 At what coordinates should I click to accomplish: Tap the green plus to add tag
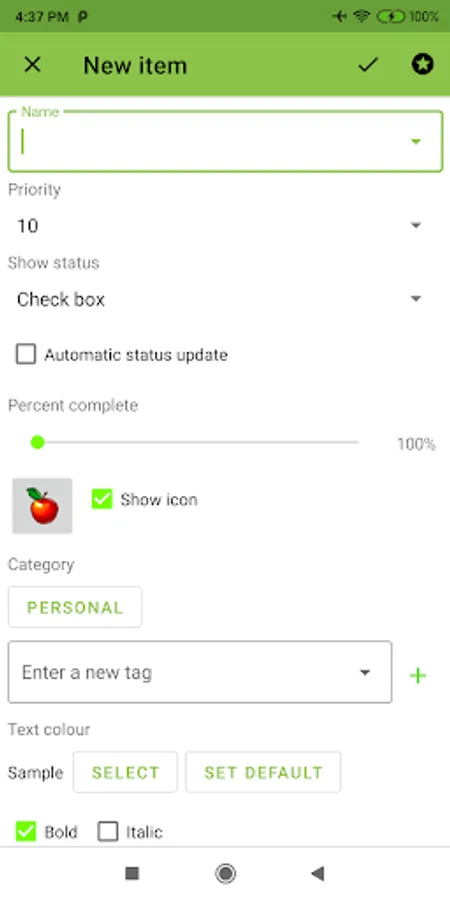[x=418, y=676]
